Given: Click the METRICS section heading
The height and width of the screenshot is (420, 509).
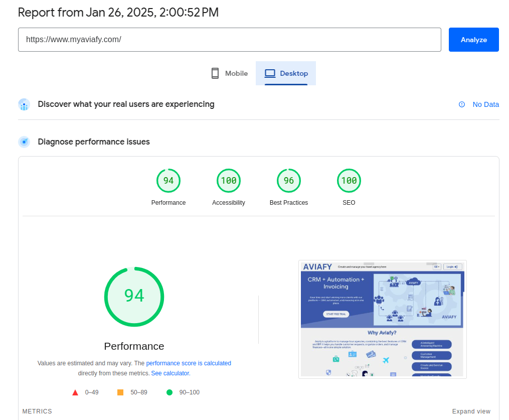Looking at the screenshot, I should coord(37,411).
